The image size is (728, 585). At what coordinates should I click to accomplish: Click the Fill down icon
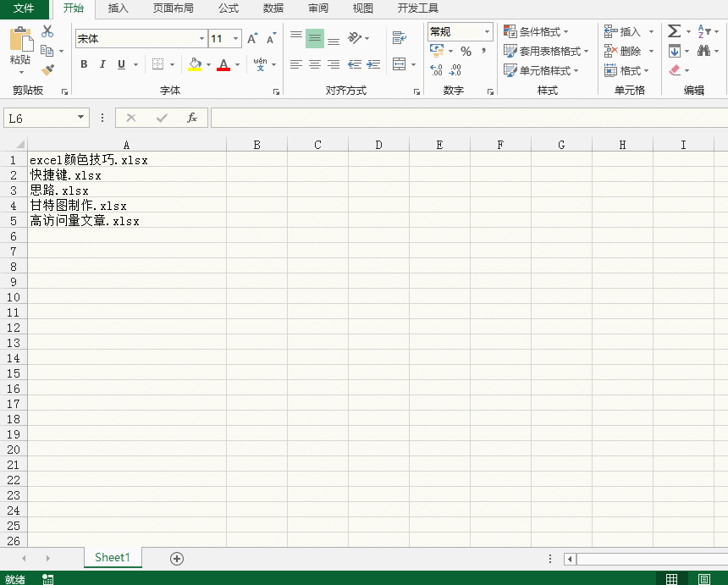point(675,51)
